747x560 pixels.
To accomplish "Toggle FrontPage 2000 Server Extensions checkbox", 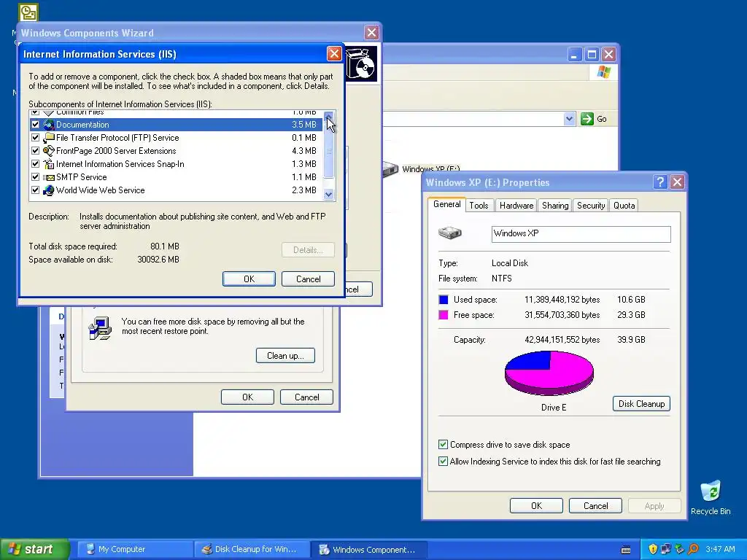I will tap(35, 151).
